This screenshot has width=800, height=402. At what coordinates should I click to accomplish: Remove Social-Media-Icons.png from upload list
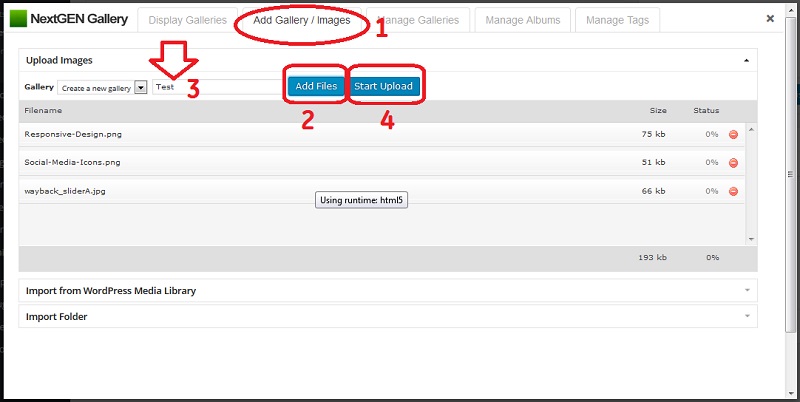tap(733, 163)
